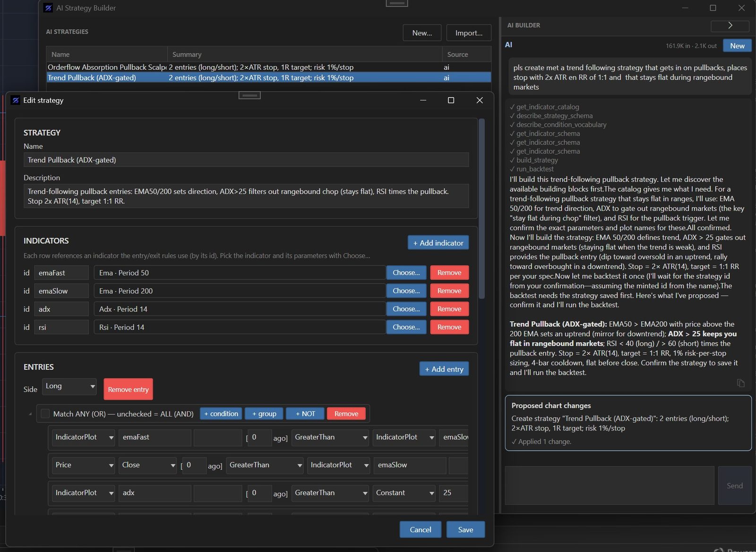Remove the rsi indicator
Viewport: 756px width, 552px height.
[x=449, y=327]
